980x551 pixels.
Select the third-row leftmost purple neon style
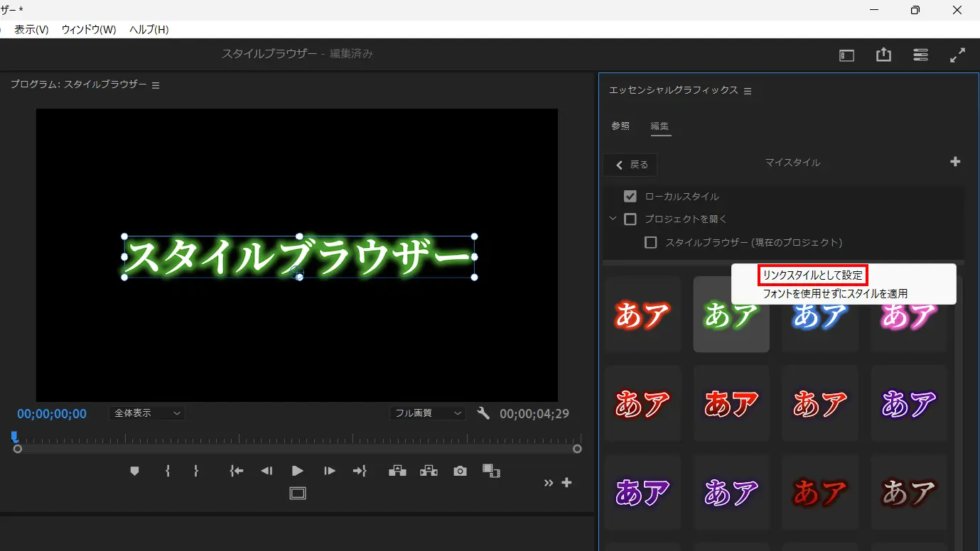642,493
